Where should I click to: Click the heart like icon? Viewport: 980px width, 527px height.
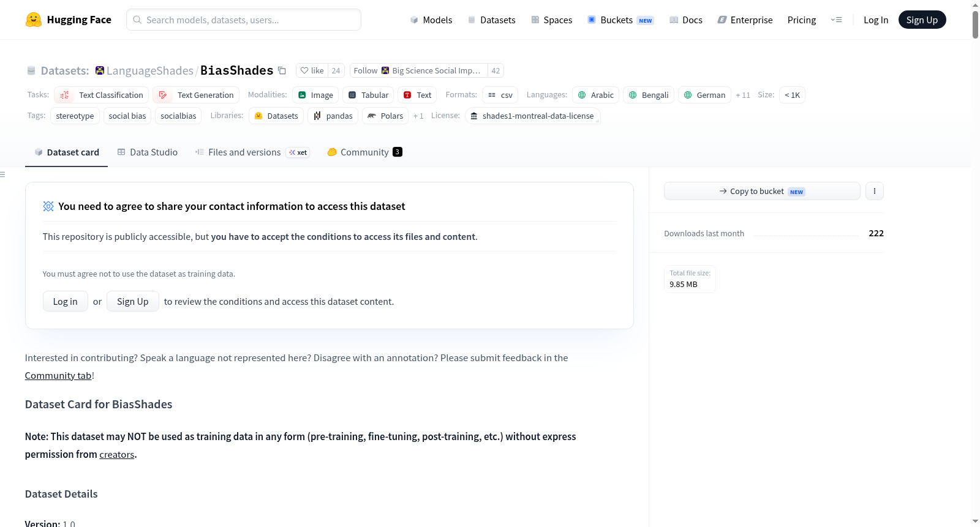click(304, 70)
